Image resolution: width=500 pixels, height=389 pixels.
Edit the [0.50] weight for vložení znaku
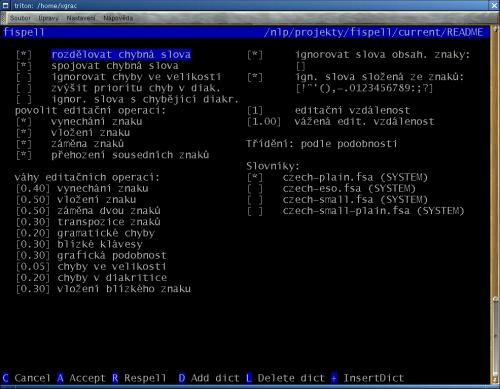pyautogui.click(x=33, y=200)
